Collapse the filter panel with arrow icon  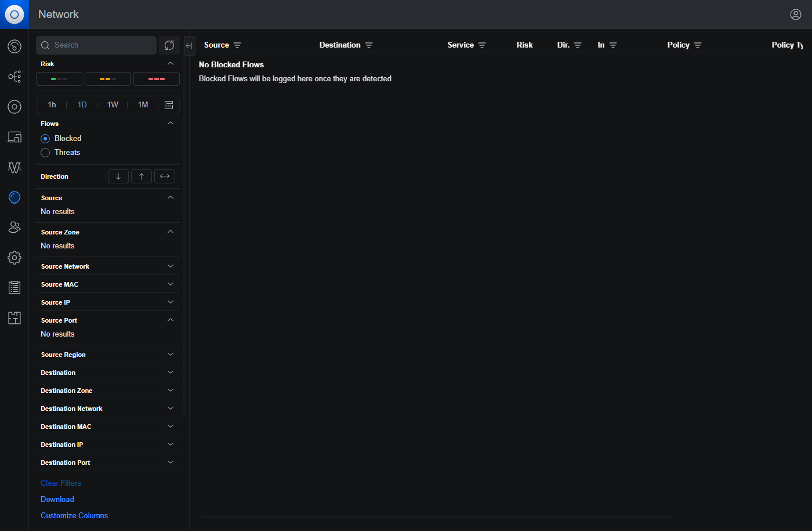point(189,45)
